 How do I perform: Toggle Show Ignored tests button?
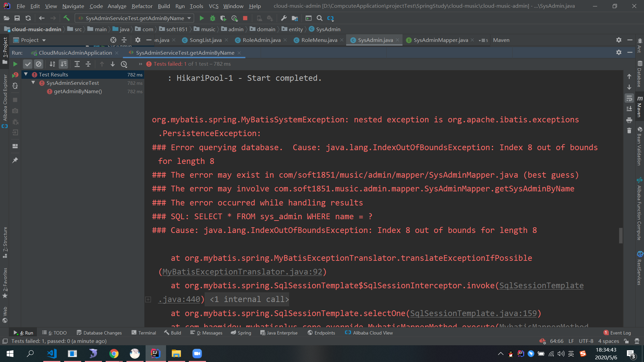pos(39,64)
